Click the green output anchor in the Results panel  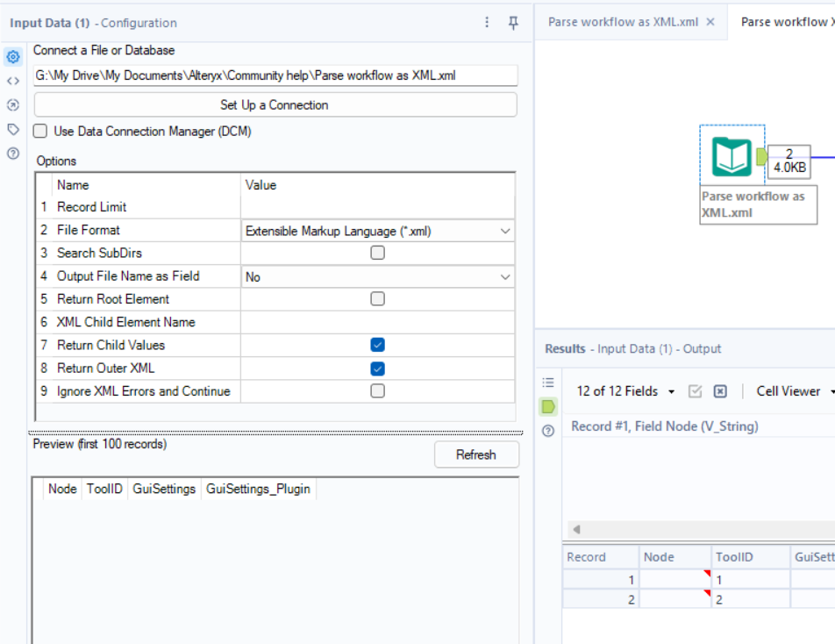point(548,406)
